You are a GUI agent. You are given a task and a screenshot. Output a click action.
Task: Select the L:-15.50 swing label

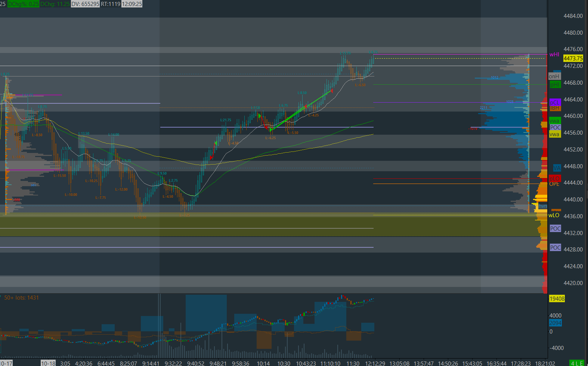coord(60,176)
